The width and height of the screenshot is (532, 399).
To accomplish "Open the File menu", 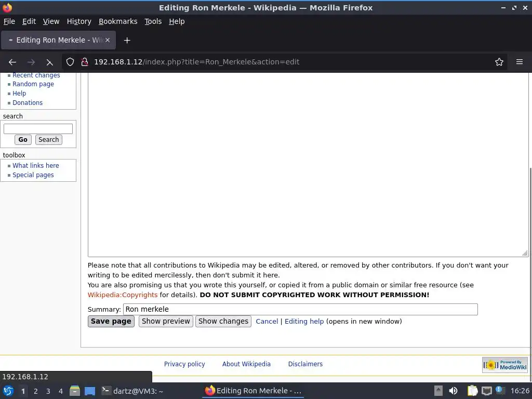I will click(x=9, y=21).
